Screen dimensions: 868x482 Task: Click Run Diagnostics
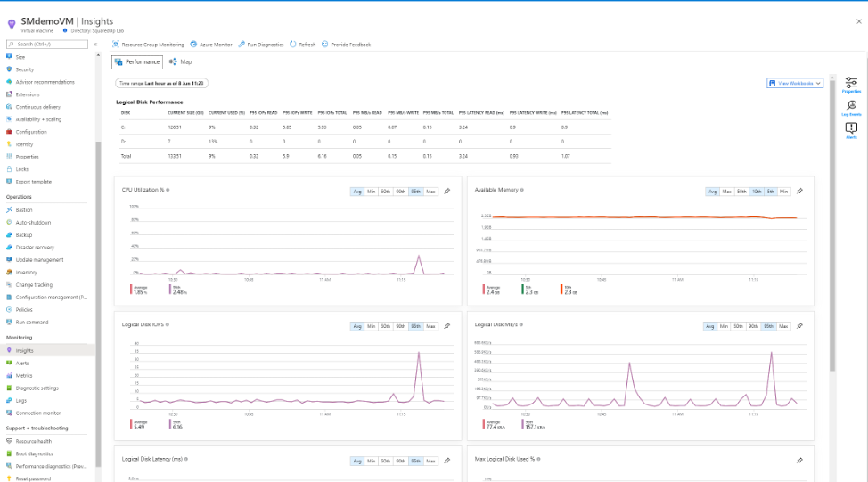coord(261,45)
